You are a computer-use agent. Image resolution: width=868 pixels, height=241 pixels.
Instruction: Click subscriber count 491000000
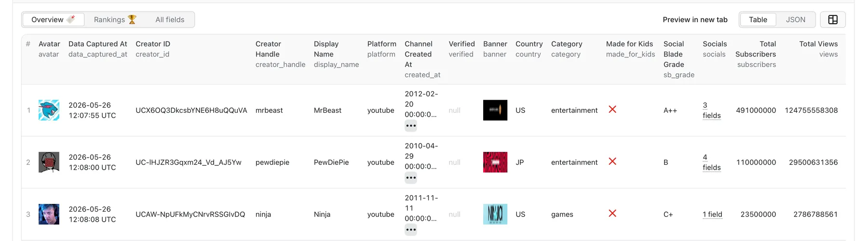point(756,110)
